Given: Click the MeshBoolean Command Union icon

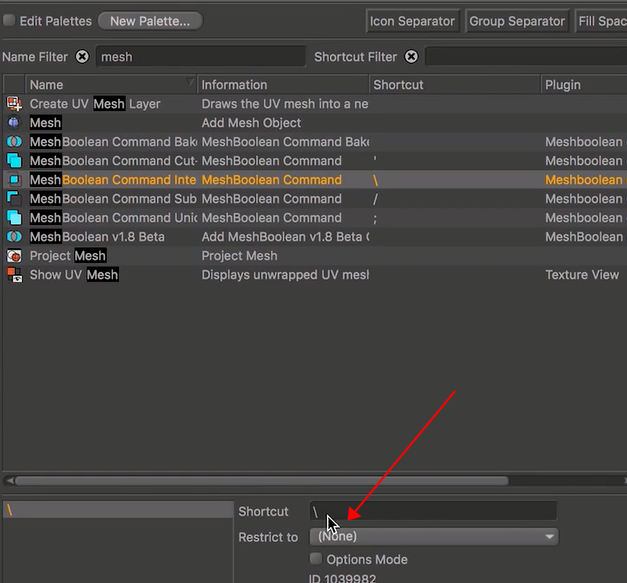Looking at the screenshot, I should pos(14,218).
